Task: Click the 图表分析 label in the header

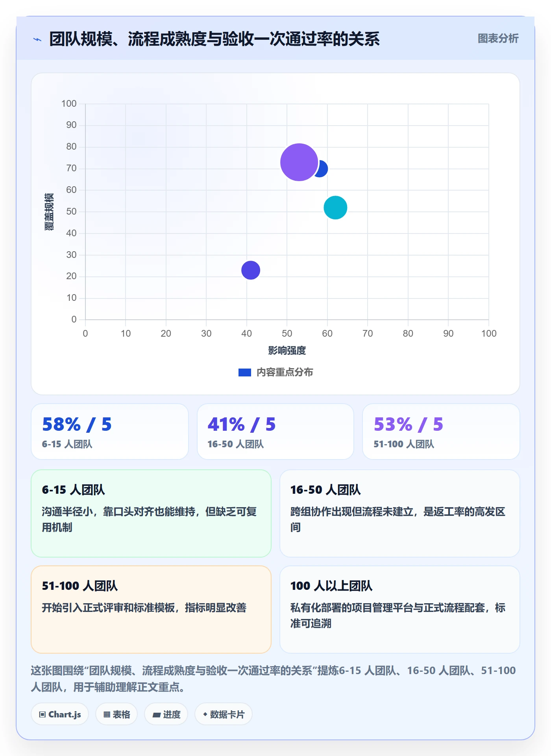Action: [x=498, y=39]
